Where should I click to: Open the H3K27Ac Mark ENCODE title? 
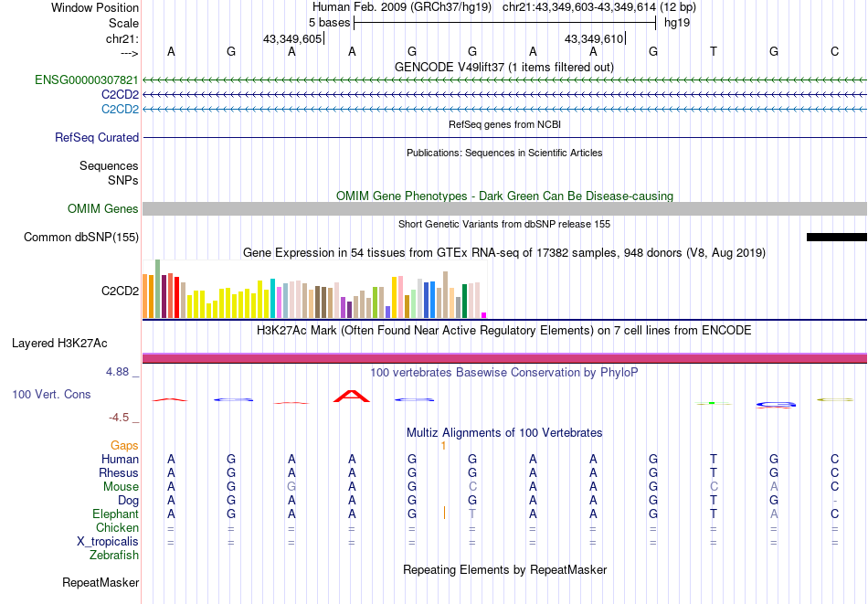click(x=504, y=331)
